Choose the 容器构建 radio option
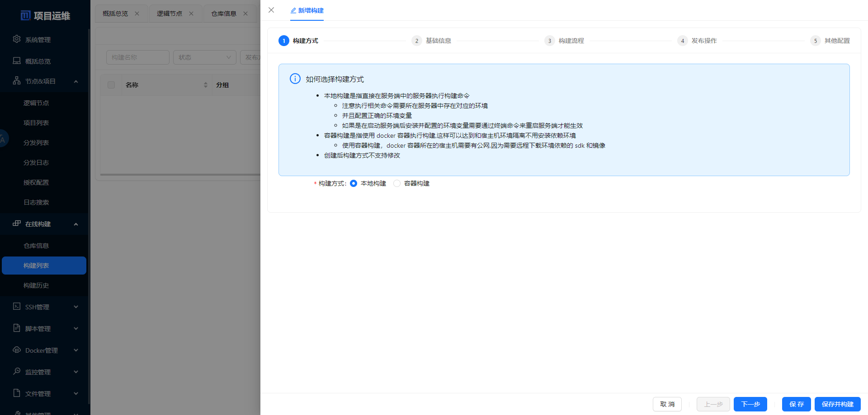868x415 pixels. click(397, 183)
